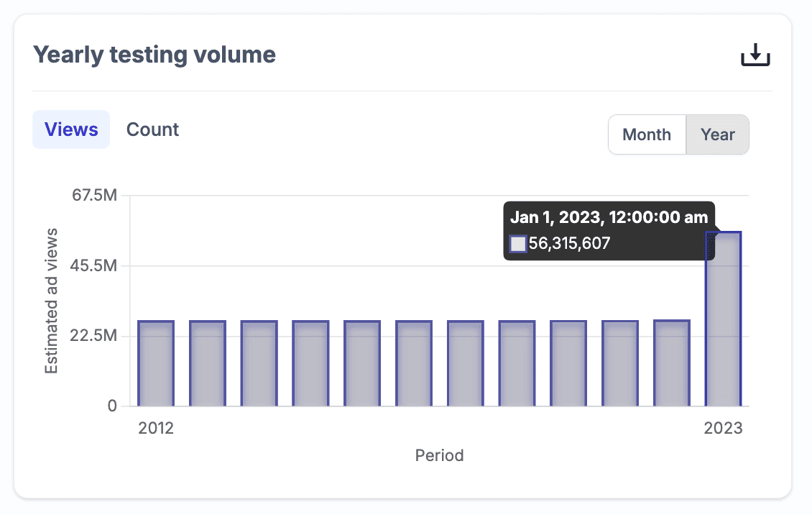Click the 2022 bar beside the tallest bar
Screen dimensions: 812x515
click(x=672, y=363)
